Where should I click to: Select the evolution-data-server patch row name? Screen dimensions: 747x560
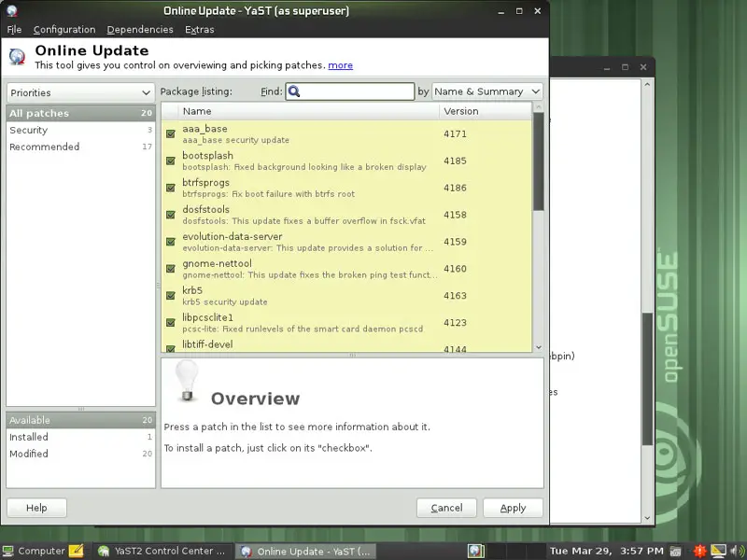(x=233, y=237)
